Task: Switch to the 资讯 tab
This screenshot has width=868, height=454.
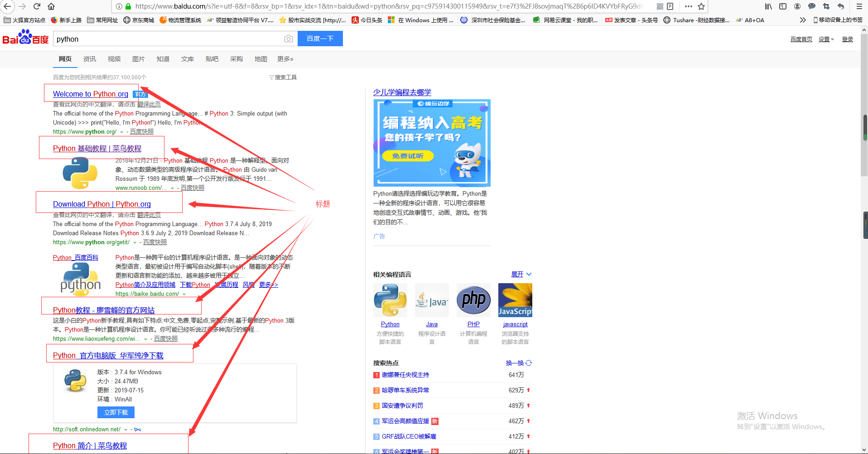Action: click(x=90, y=59)
